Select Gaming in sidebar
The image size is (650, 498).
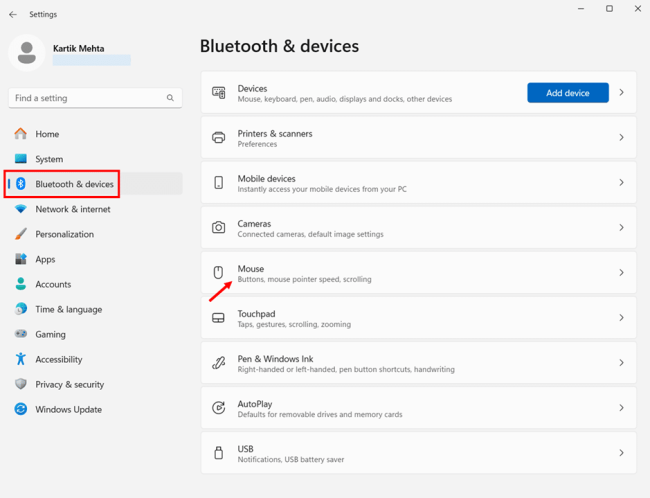(x=95, y=334)
